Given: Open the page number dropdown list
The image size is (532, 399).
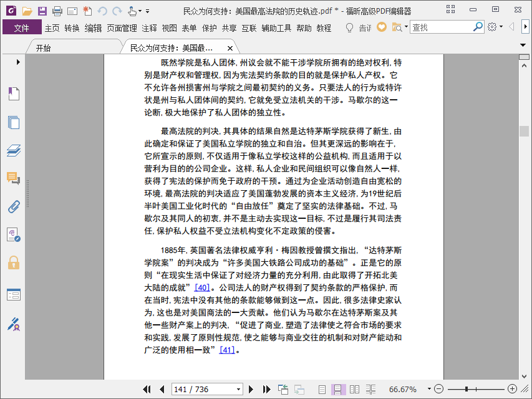Looking at the screenshot, I should coord(238,389).
